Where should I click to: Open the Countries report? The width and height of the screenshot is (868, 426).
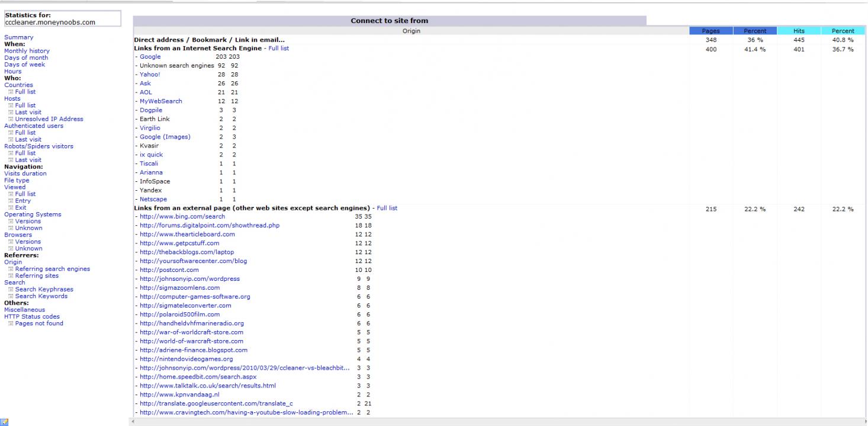pyautogui.click(x=18, y=85)
